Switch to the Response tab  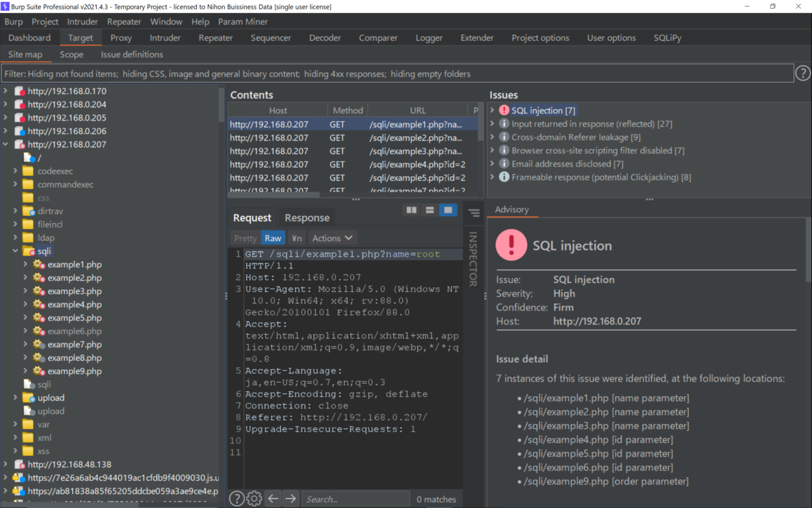pyautogui.click(x=307, y=217)
